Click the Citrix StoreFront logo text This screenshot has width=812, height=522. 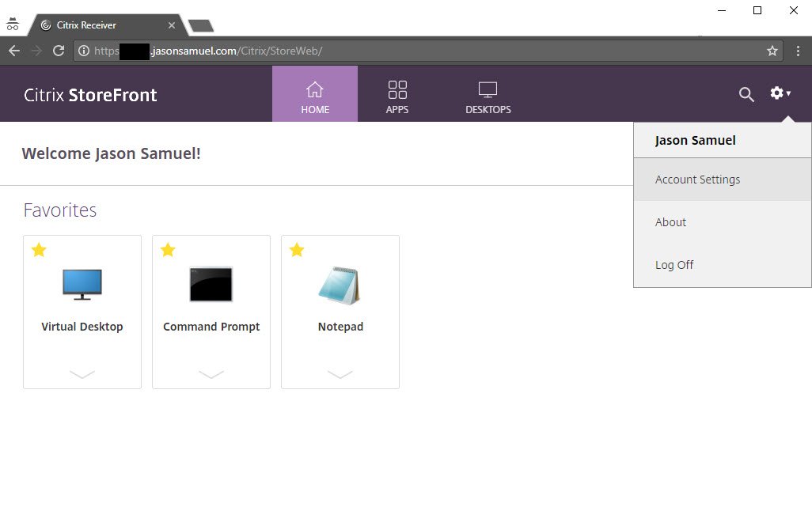(x=90, y=95)
